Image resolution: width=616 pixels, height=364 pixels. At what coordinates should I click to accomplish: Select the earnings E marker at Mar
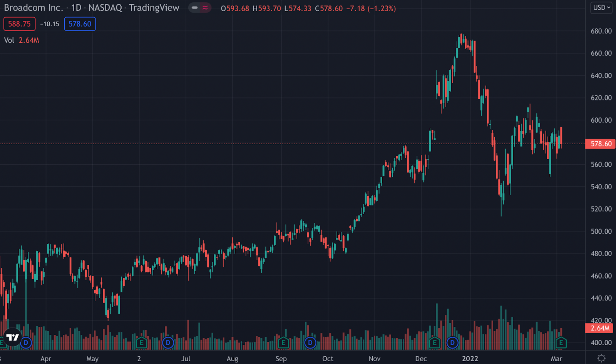561,342
